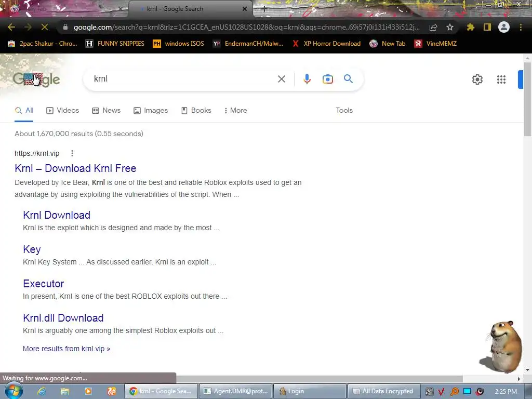Switch to the Books tab
Image resolution: width=532 pixels, height=399 pixels.
[x=196, y=111]
